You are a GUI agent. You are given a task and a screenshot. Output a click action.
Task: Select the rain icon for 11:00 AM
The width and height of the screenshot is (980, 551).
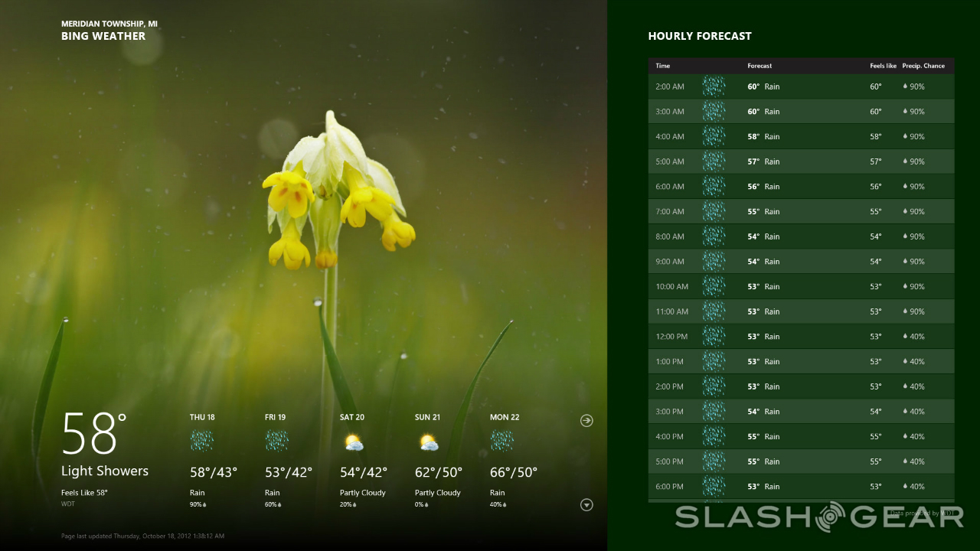point(714,311)
